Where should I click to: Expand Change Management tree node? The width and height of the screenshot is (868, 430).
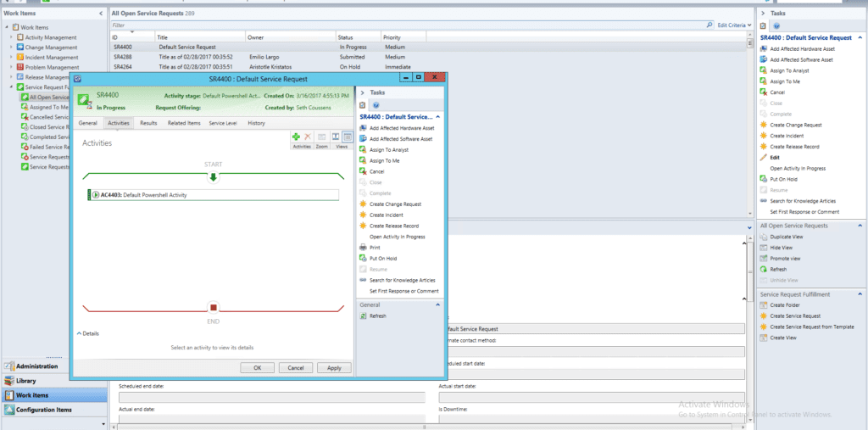click(x=11, y=47)
